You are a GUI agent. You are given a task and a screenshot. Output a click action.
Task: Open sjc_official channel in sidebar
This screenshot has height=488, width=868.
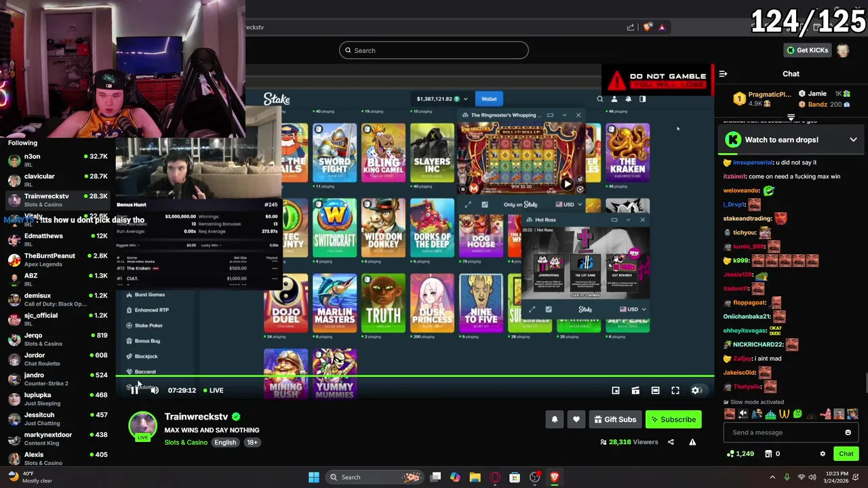pos(58,319)
